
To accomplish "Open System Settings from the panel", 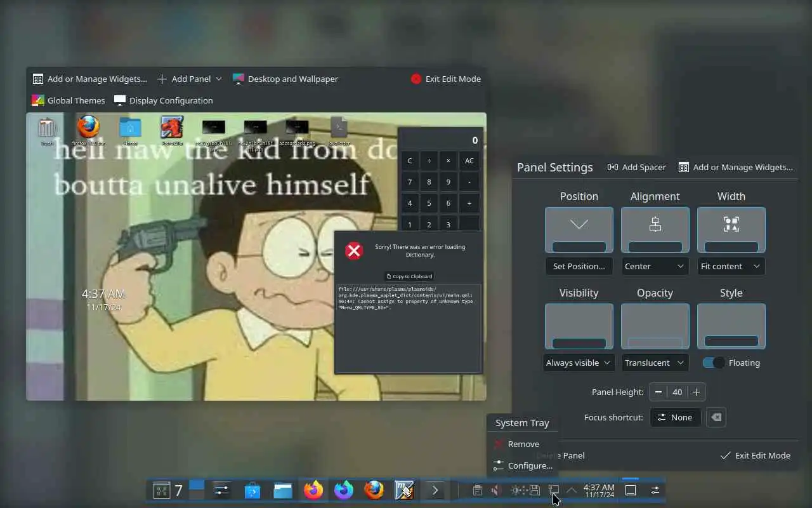I will pos(221,490).
